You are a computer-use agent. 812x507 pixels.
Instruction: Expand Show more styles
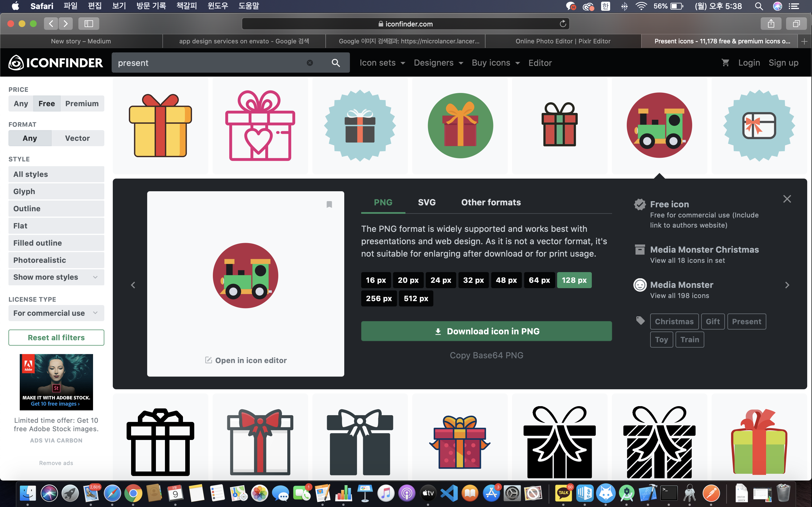(56, 277)
